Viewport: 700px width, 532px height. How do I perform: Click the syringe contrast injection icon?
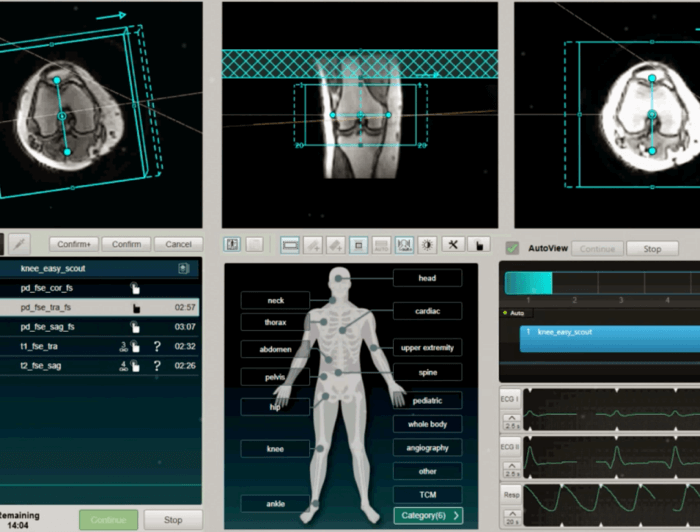tap(20, 244)
